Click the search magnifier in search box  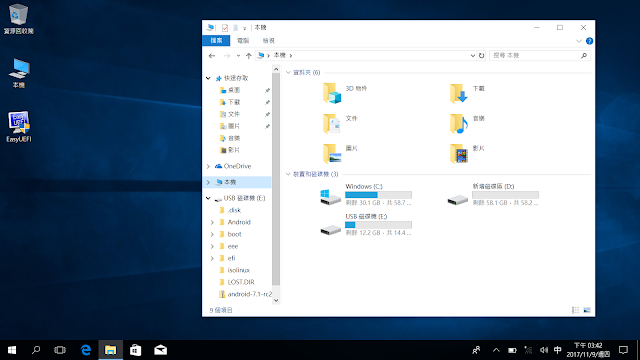(x=584, y=56)
